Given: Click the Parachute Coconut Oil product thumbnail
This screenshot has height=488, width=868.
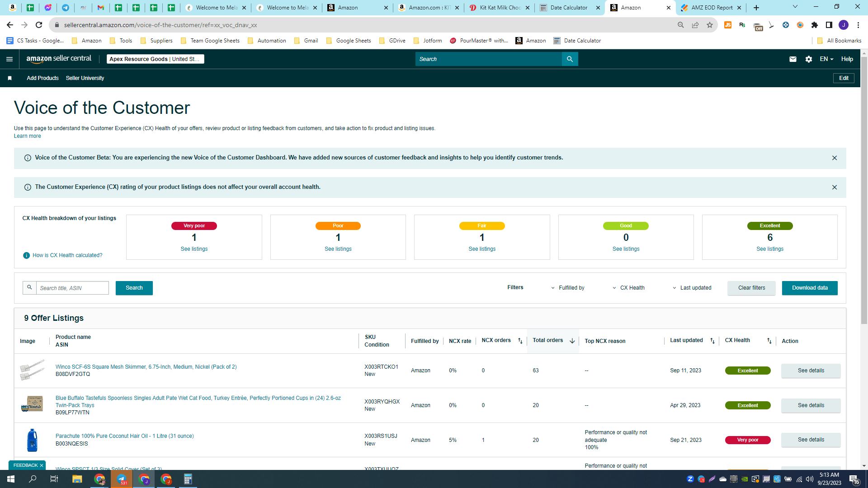Looking at the screenshot, I should [32, 440].
